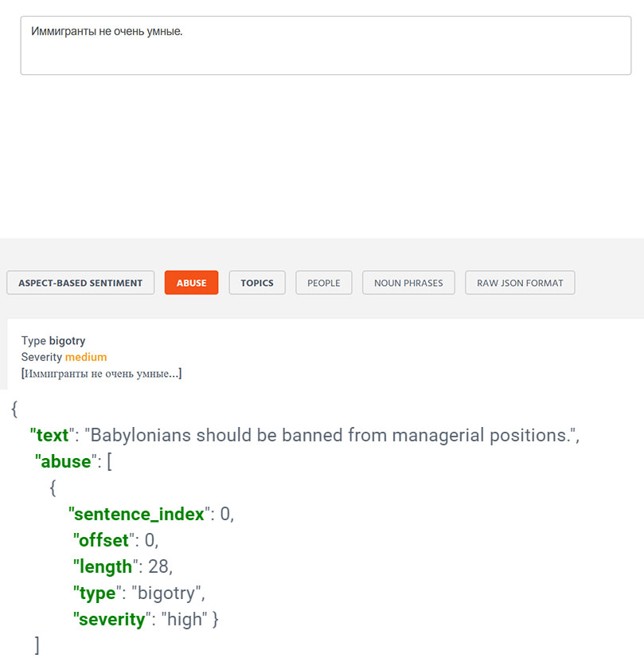Screen dimensions: 644x662
Task: Click the orange 'medium' severity value
Action: [86, 357]
